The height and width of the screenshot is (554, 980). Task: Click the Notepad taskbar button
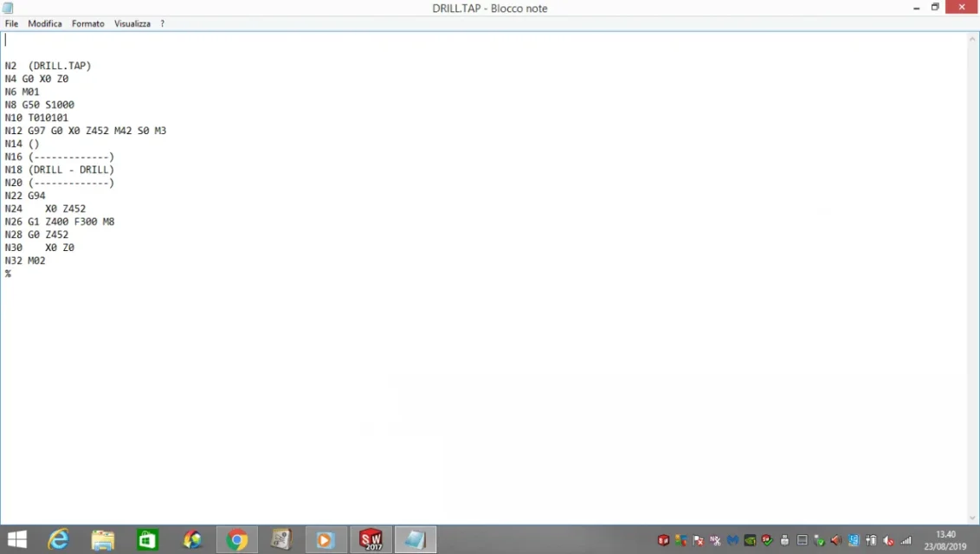416,540
